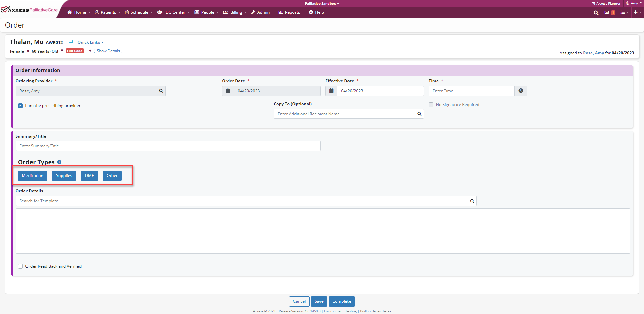Uncheck 'I am the prescribing provider'
This screenshot has height=314, width=644.
[20, 106]
